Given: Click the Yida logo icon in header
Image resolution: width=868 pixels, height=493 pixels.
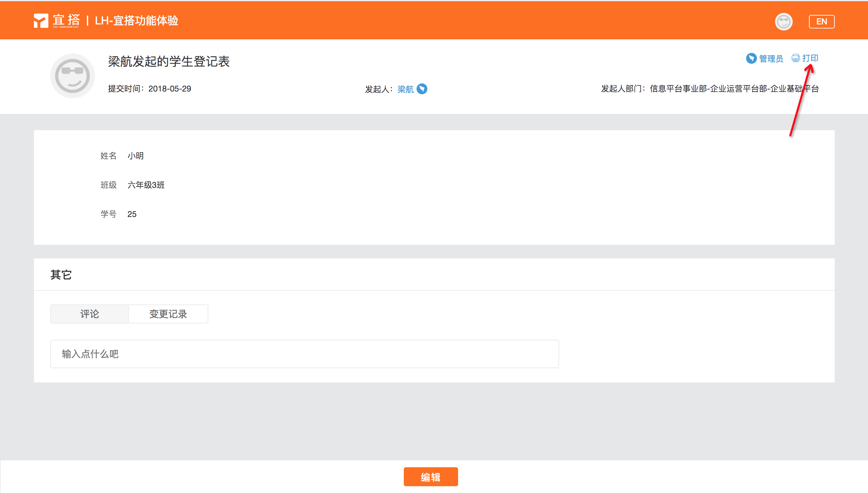Looking at the screenshot, I should pos(41,21).
